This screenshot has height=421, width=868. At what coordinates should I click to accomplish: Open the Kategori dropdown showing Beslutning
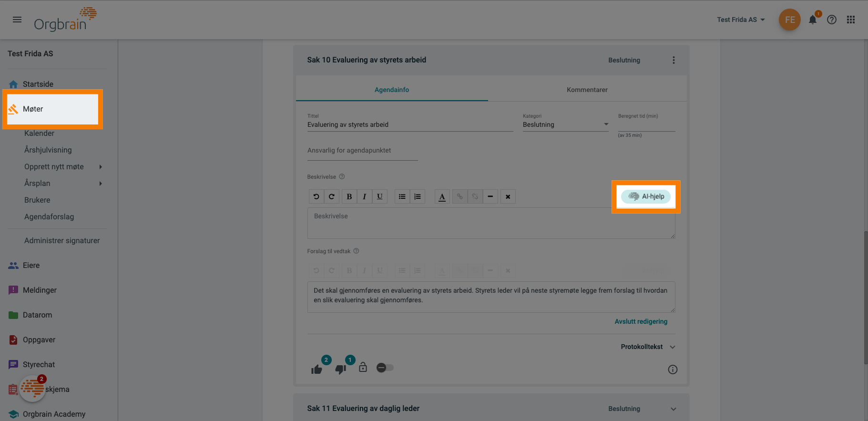point(566,124)
